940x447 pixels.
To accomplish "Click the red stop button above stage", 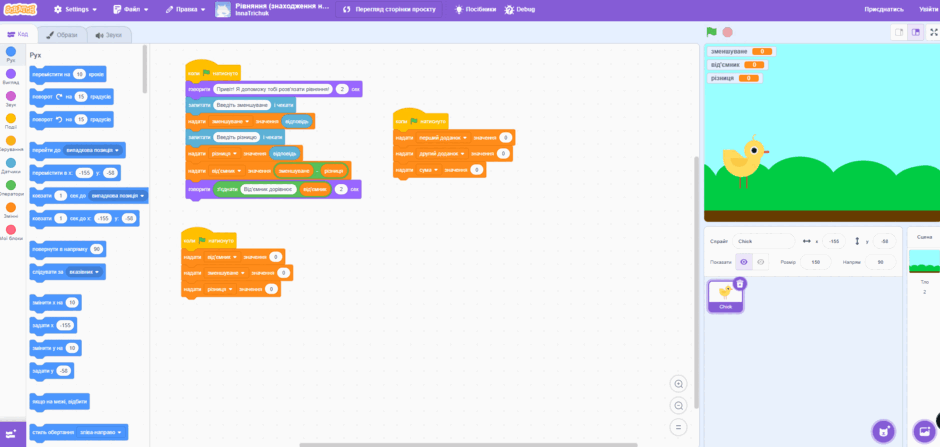I will [x=727, y=32].
